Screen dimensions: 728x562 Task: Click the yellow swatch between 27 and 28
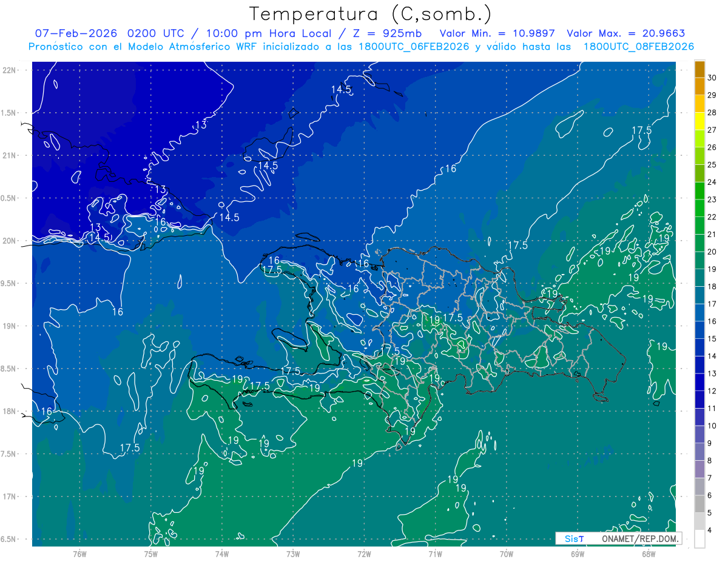[699, 121]
